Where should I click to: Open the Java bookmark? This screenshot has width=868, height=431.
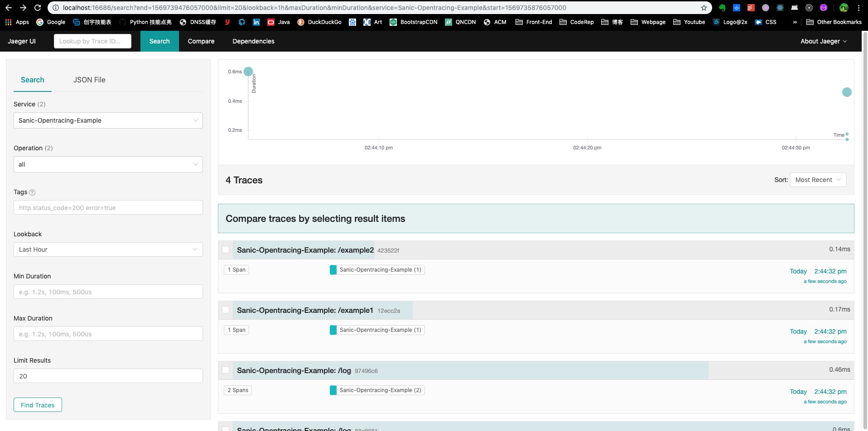pyautogui.click(x=279, y=22)
